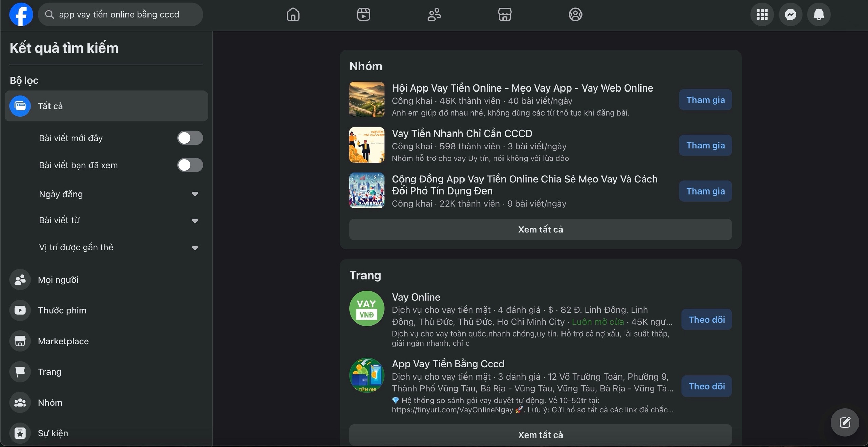Toggle Bài viết mới đây switch

[190, 138]
